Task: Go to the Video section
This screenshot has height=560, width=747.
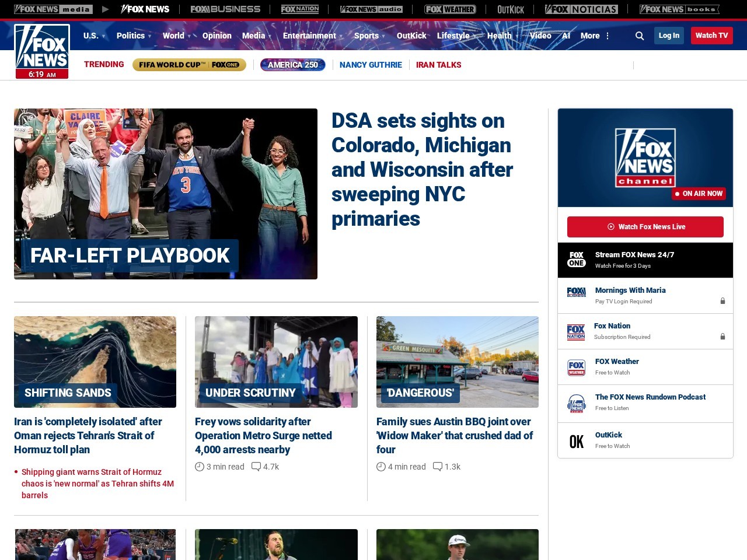Action: [x=540, y=36]
